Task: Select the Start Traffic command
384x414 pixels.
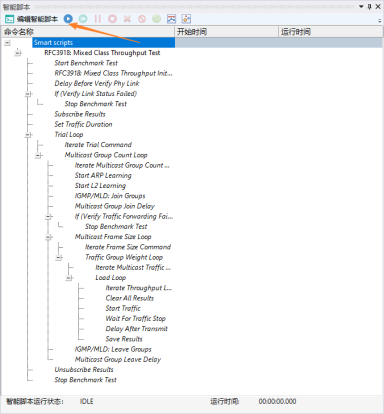Action: click(x=123, y=308)
